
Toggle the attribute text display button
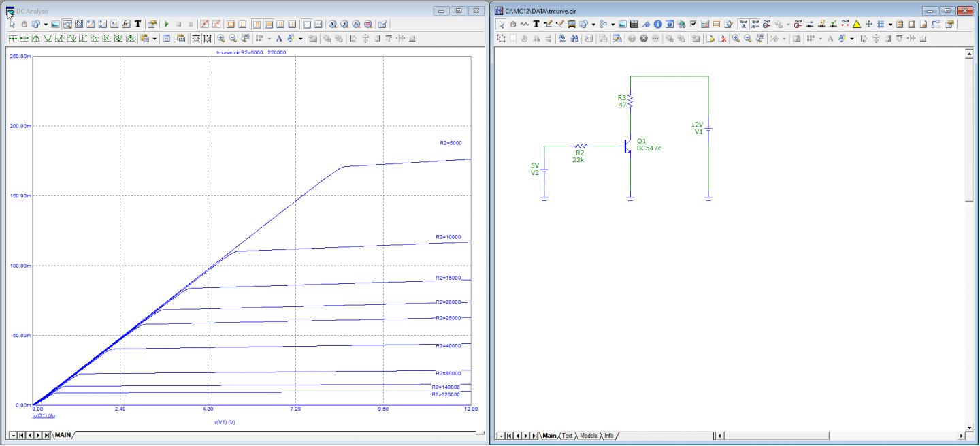coord(745,24)
